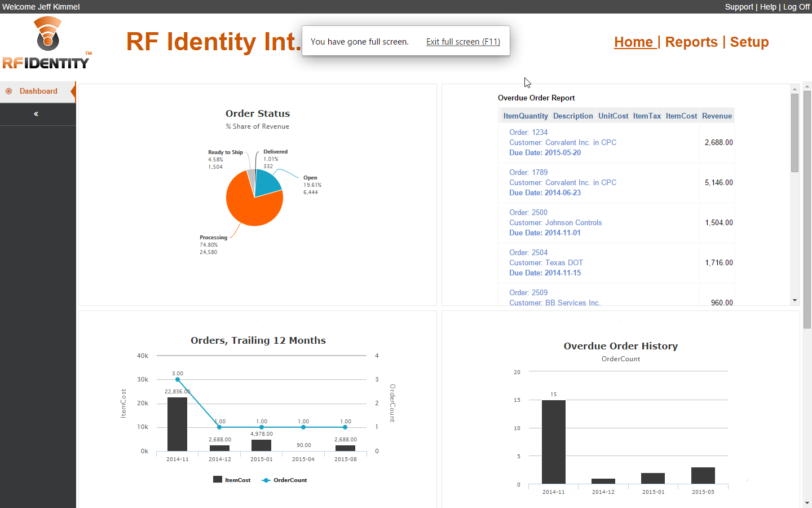Sort by the ItemCost column header
This screenshot has width=812, height=508.
pos(681,116)
